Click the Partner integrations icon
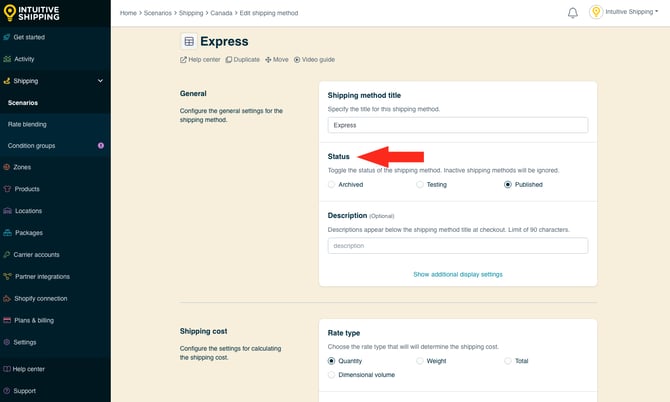The image size is (670, 402). click(x=7, y=276)
